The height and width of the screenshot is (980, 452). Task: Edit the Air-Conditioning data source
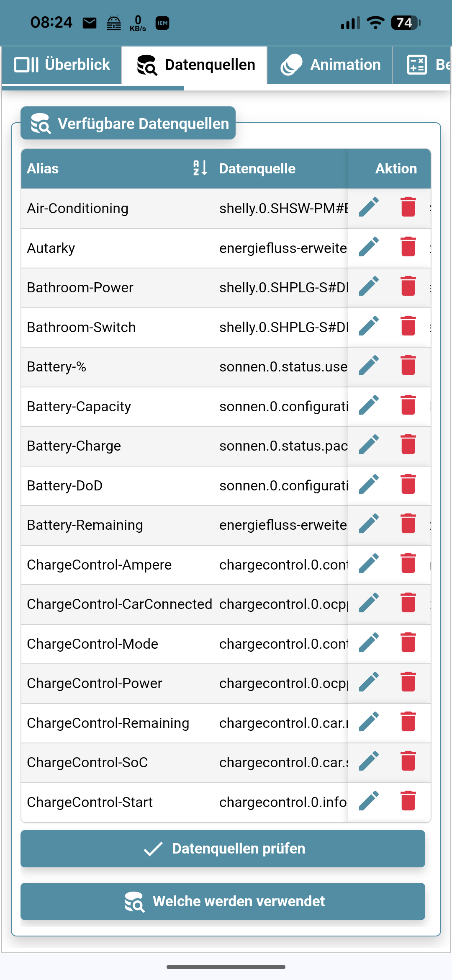click(369, 207)
